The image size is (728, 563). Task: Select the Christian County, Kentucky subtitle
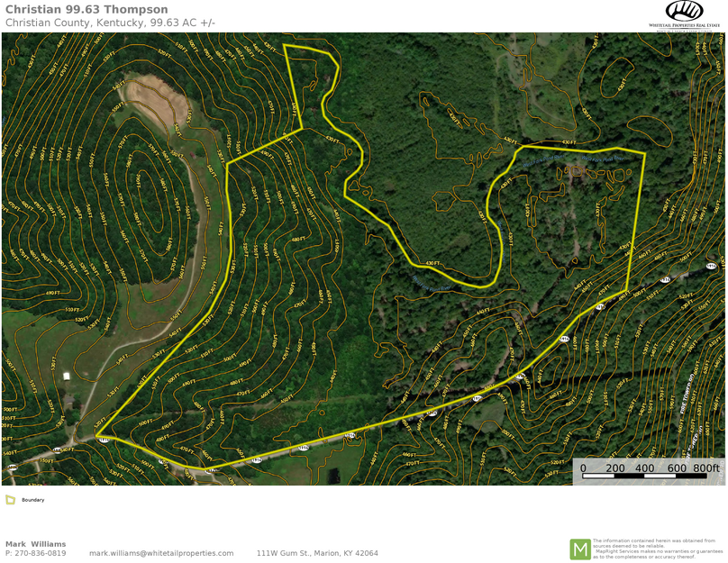[110, 23]
